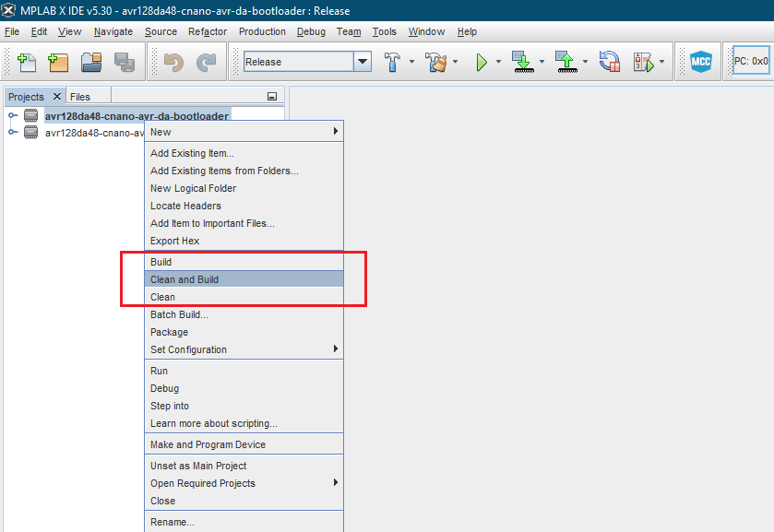Click the Redo arrow icon
This screenshot has width=774, height=532.
[x=207, y=62]
